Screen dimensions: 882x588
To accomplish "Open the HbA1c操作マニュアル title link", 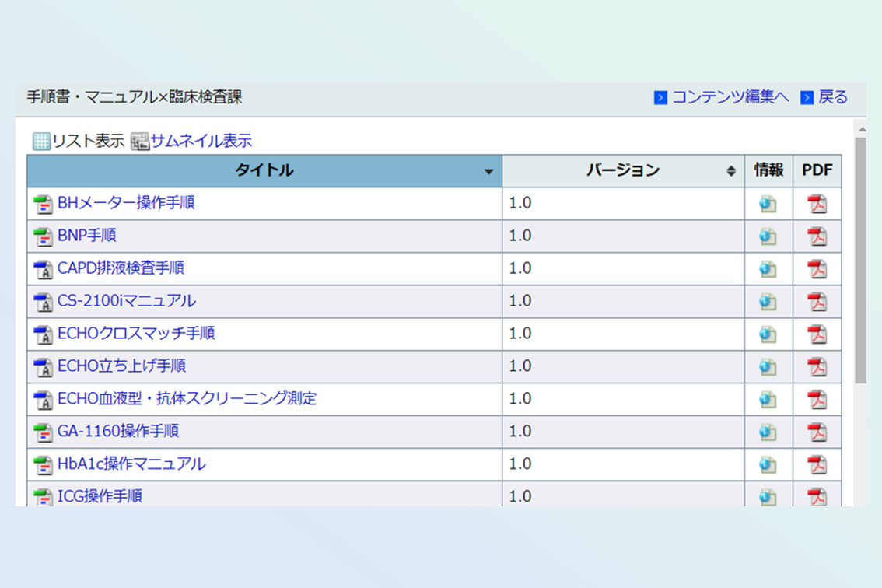I will pyautogui.click(x=131, y=464).
